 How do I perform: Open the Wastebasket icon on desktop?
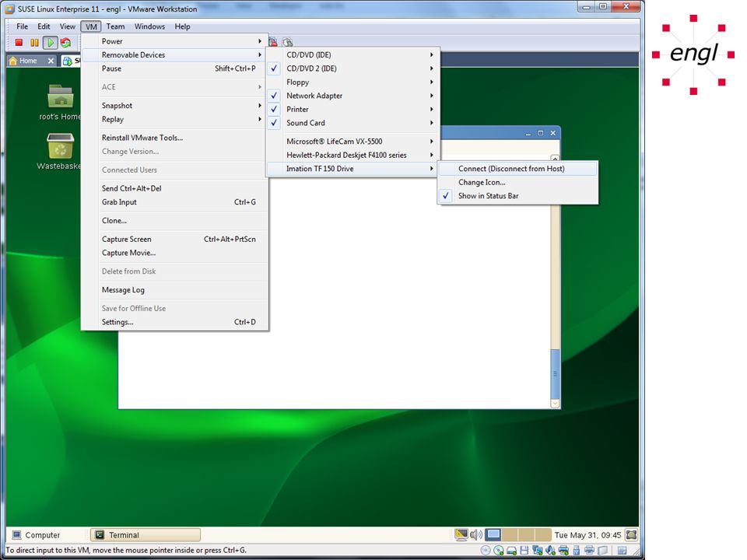(x=61, y=145)
